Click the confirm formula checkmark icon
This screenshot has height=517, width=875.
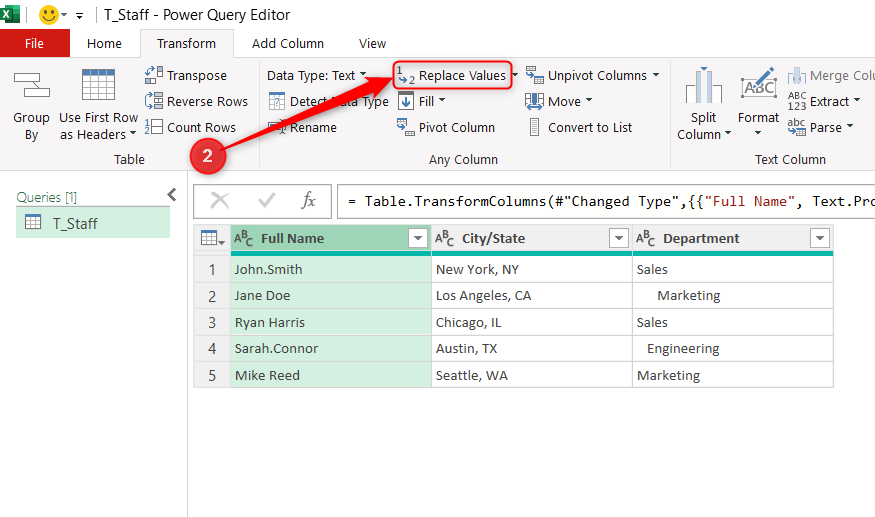pos(267,200)
